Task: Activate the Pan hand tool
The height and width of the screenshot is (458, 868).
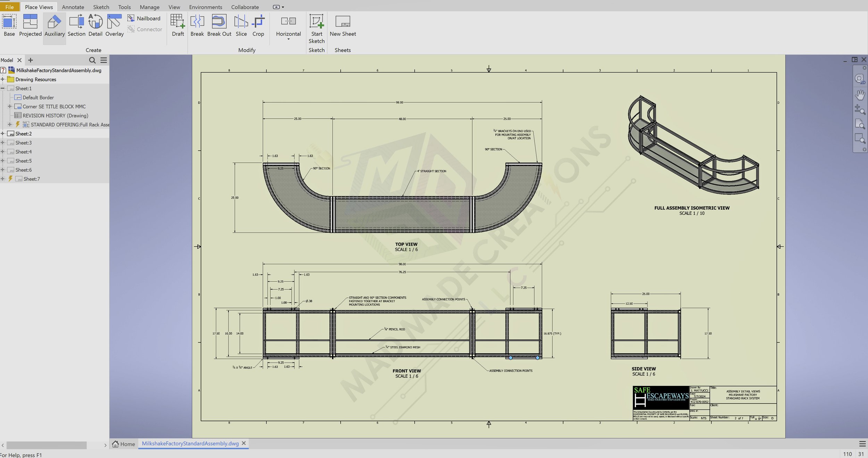Action: pos(860,95)
